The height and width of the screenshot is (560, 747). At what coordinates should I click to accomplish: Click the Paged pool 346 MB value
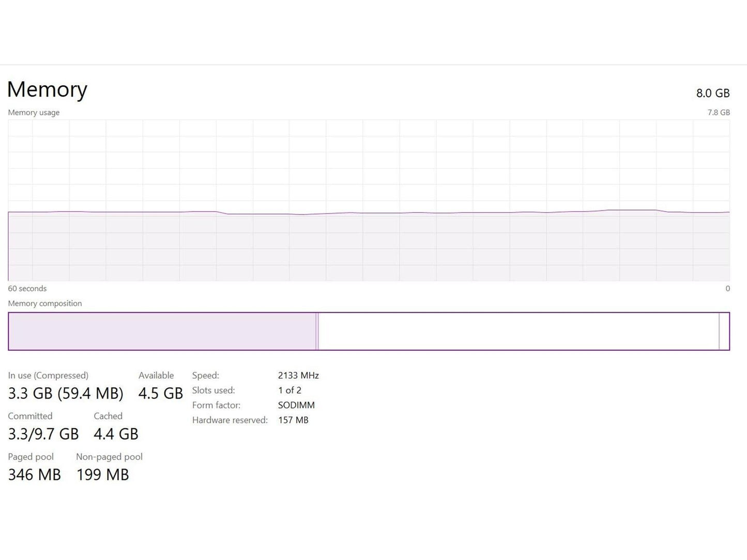point(35,475)
